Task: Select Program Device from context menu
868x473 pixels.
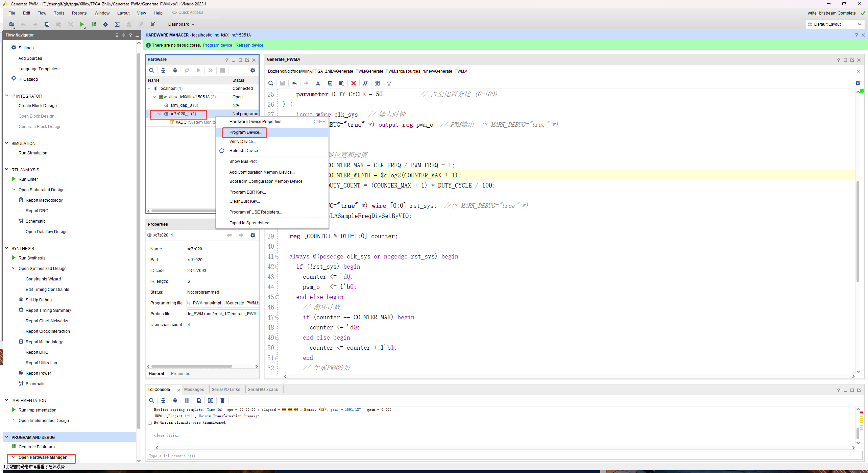Action: (245, 132)
